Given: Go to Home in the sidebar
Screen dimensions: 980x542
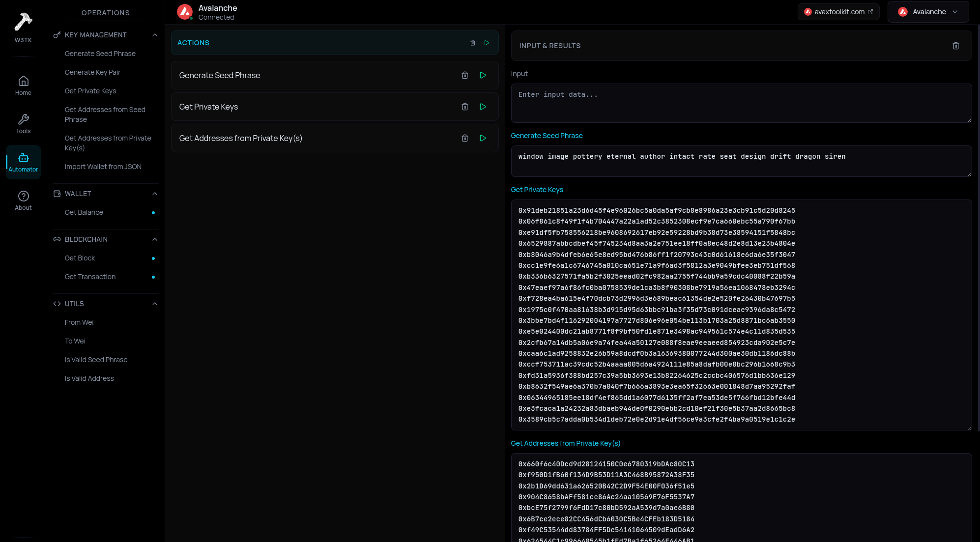Looking at the screenshot, I should (23, 86).
